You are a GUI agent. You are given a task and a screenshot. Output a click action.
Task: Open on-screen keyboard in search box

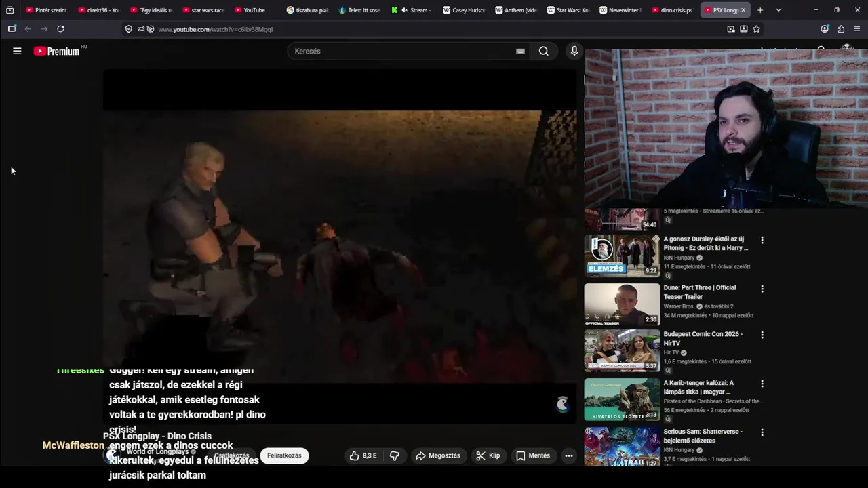click(x=520, y=51)
